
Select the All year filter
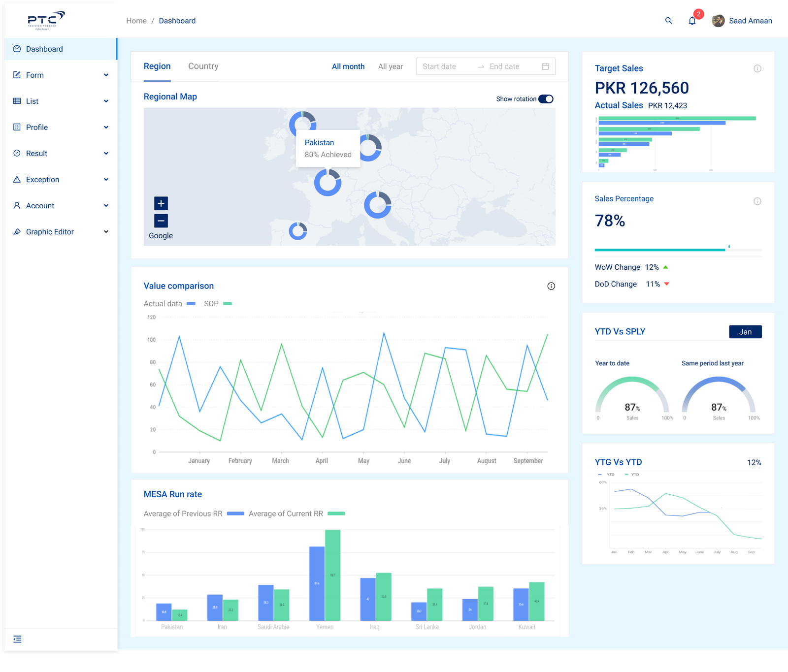click(x=391, y=66)
